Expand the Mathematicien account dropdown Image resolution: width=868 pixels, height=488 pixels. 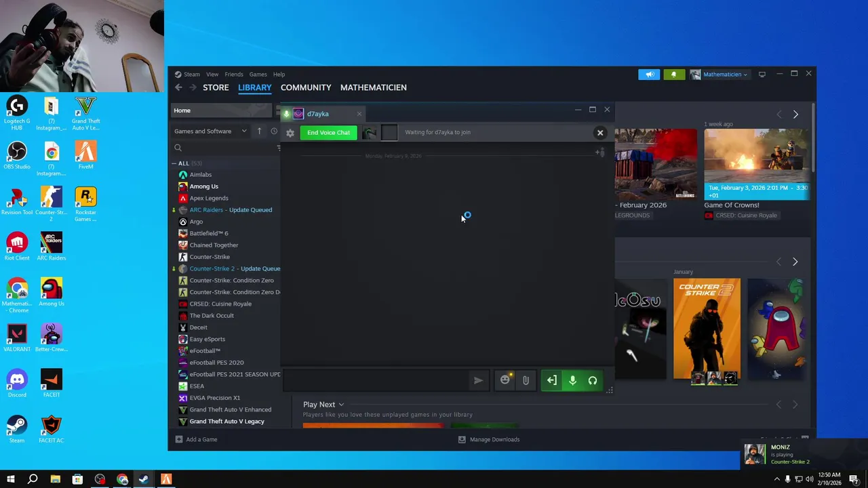tap(719, 75)
